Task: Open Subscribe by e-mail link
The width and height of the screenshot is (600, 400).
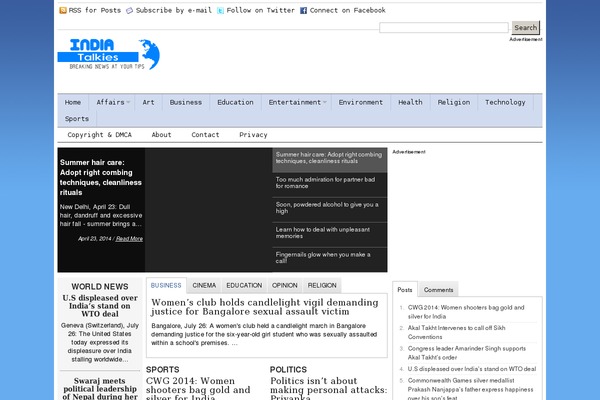Action: tap(174, 10)
